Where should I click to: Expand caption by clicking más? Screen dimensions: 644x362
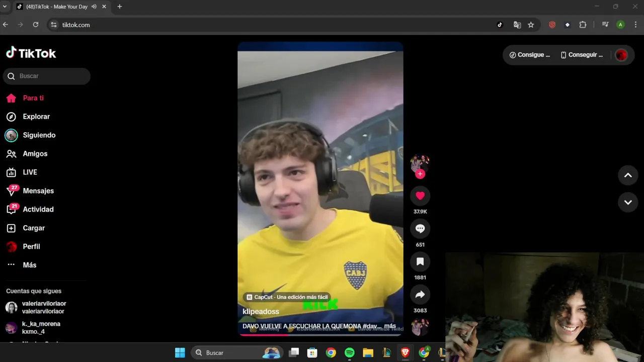pyautogui.click(x=390, y=326)
